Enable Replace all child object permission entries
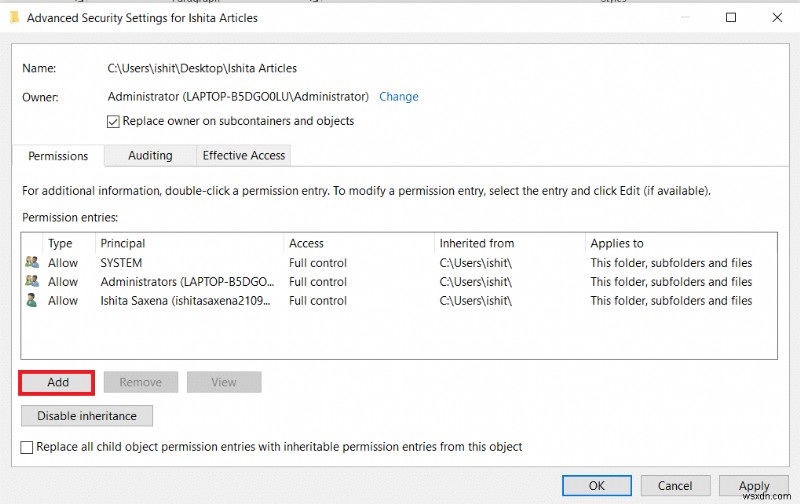The height and width of the screenshot is (504, 800). coord(27,447)
